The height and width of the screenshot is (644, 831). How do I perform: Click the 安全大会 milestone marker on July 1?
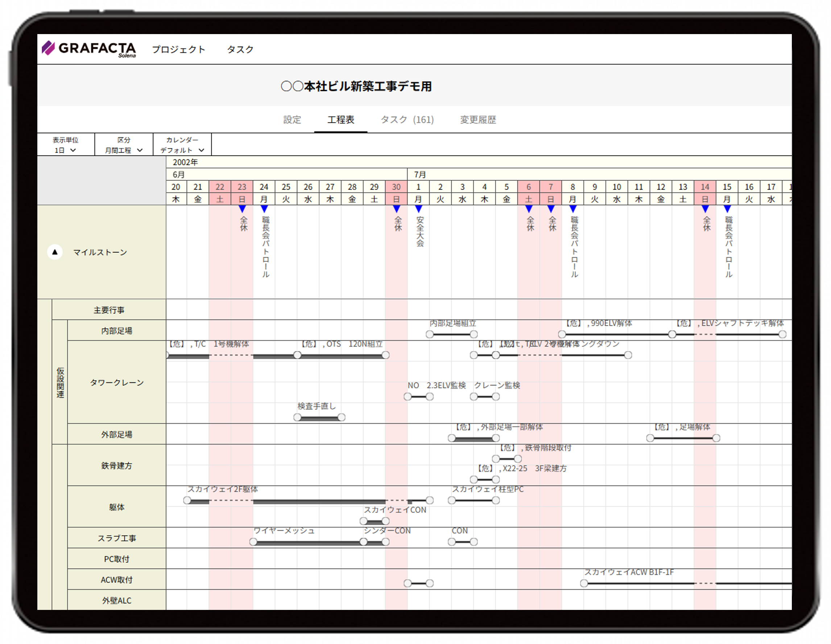click(x=418, y=209)
